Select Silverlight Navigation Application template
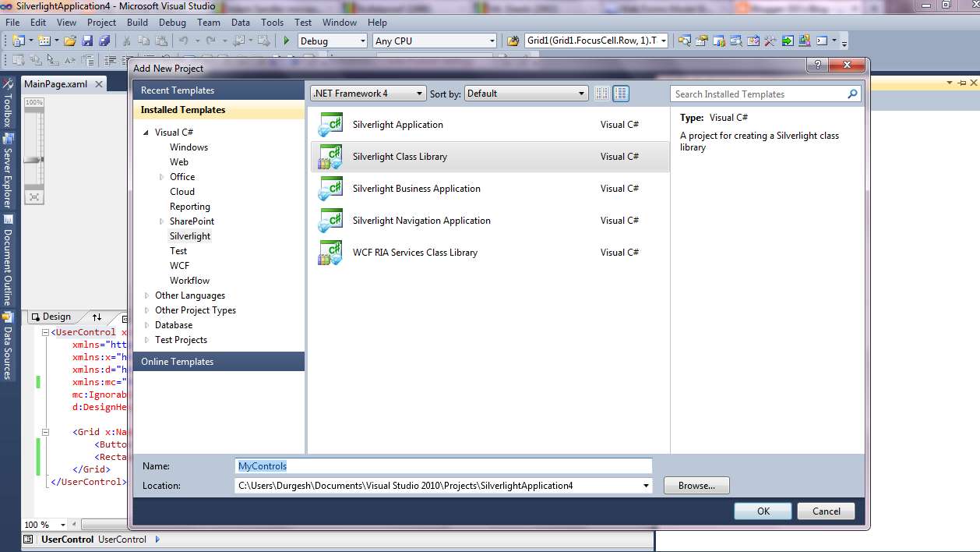Image resolution: width=980 pixels, height=552 pixels. 490,221
